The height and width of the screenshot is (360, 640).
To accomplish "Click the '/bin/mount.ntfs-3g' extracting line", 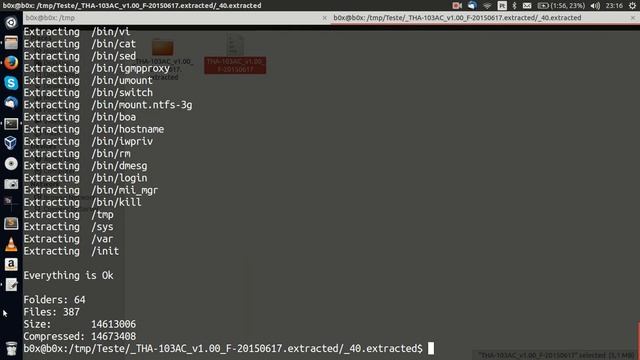I will (108, 105).
